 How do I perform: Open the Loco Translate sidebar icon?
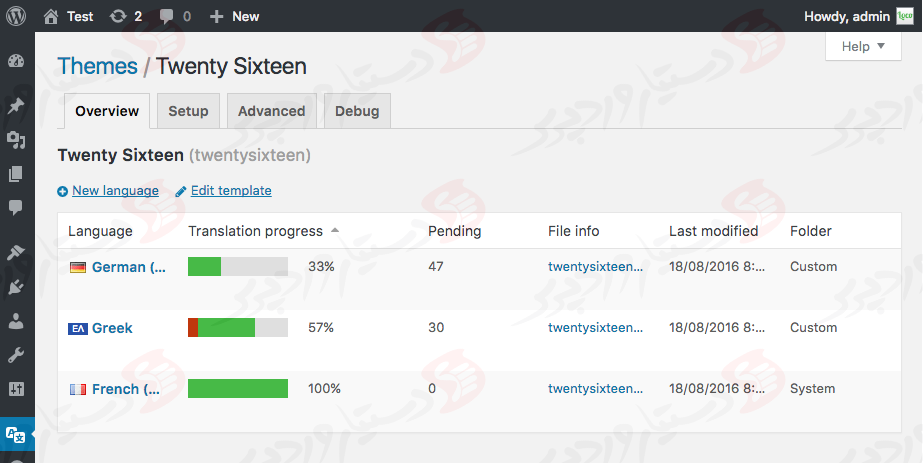pos(16,434)
